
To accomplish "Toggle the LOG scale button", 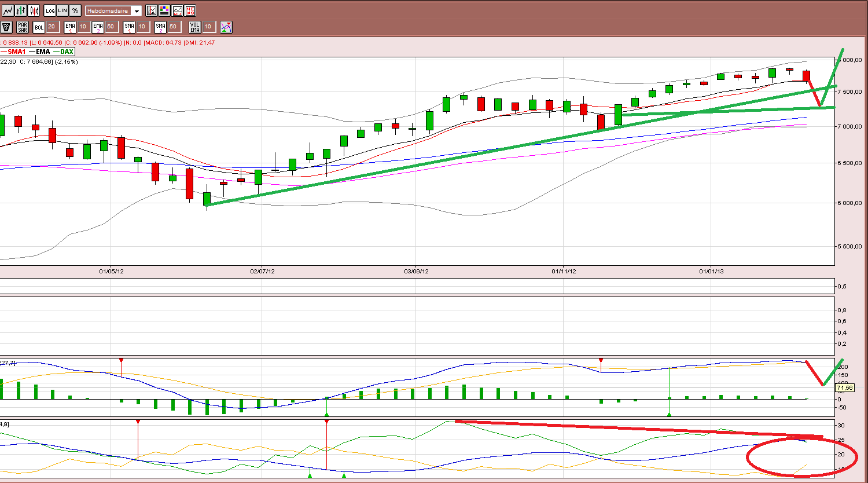I will pos(50,10).
